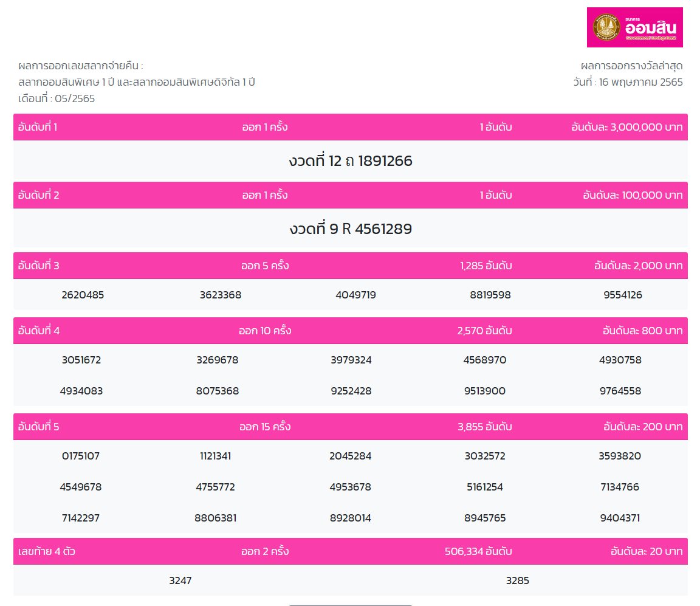
Task: Click the ออก 2 ครั้ง draw count
Action: pos(265,551)
